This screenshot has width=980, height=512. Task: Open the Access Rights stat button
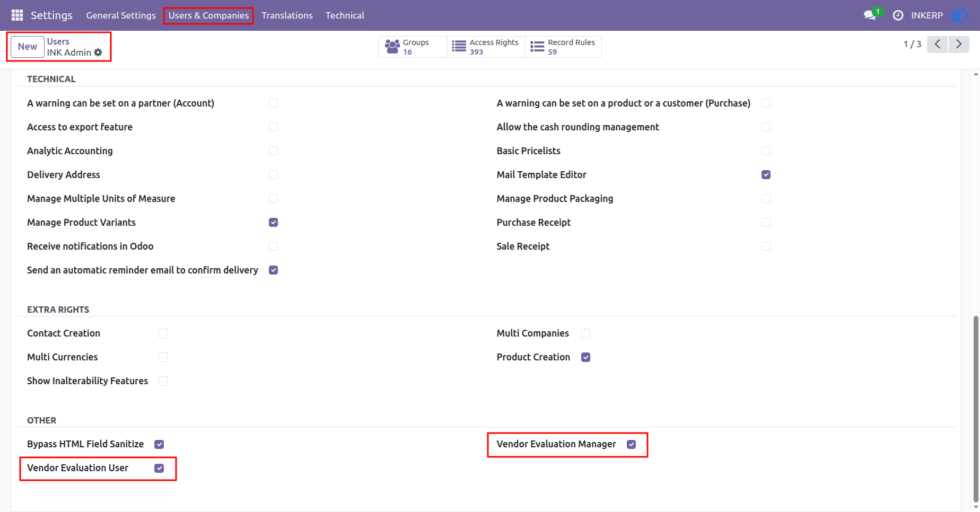coord(486,47)
